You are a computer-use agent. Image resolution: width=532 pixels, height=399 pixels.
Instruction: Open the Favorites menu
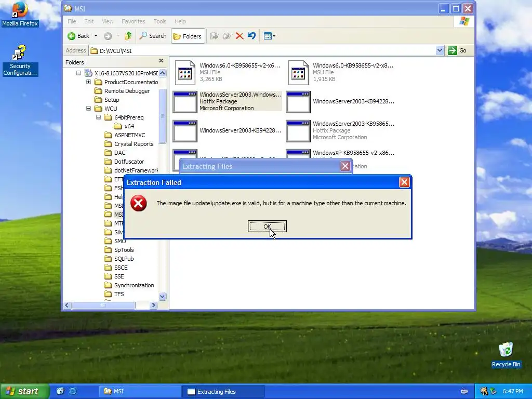point(134,21)
